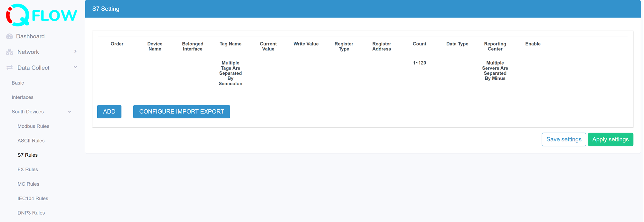This screenshot has width=644, height=222.
Task: Click Configure Import Export button
Action: click(182, 112)
